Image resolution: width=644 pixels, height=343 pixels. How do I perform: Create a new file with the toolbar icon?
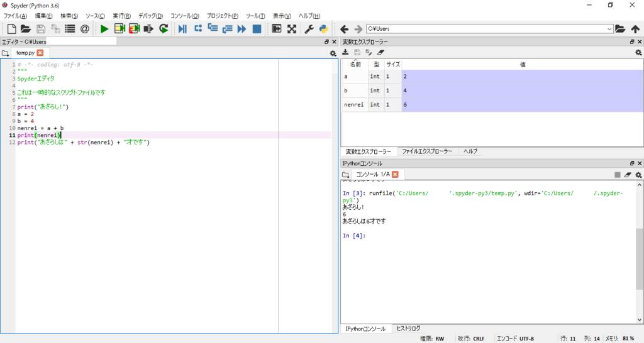pos(11,29)
